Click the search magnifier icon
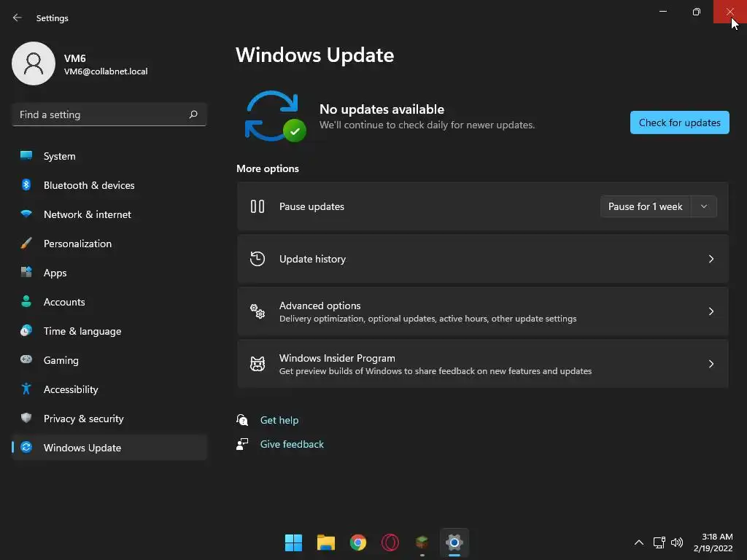Image resolution: width=747 pixels, height=560 pixels. [x=193, y=114]
